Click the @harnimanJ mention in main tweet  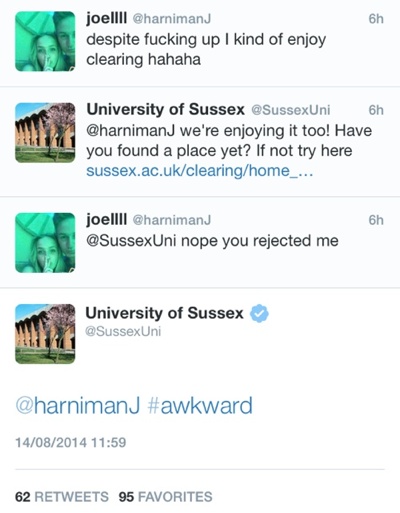[78, 406]
